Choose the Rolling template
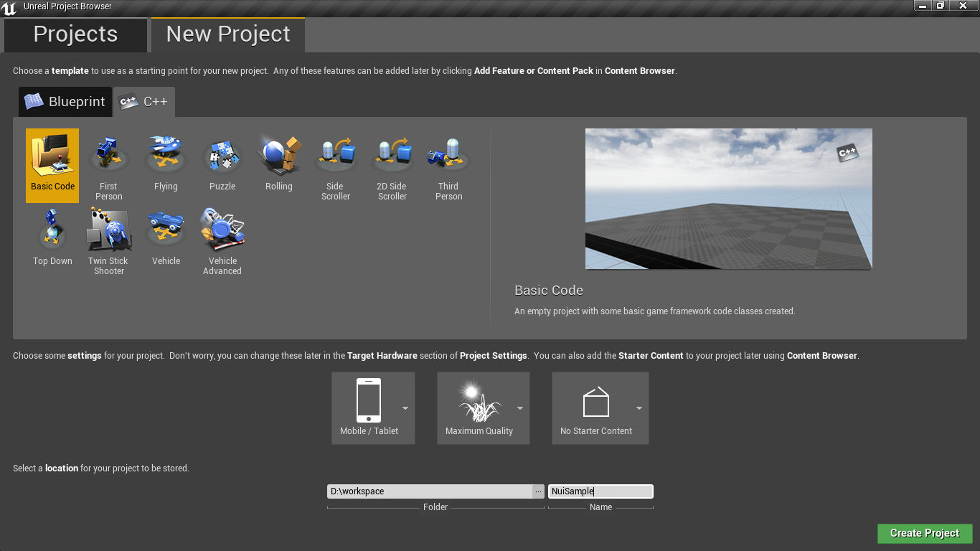This screenshot has height=551, width=980. 279,166
